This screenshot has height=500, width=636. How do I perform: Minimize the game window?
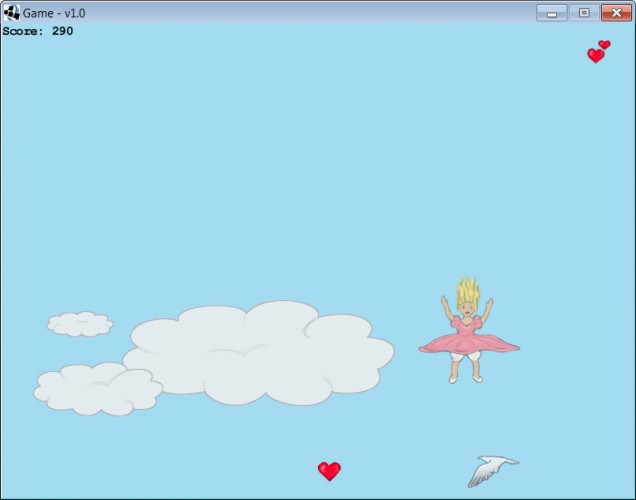(552, 13)
